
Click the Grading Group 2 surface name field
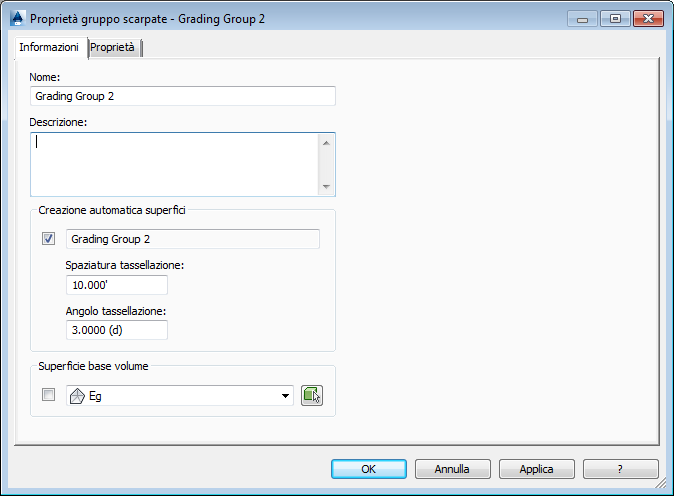coord(192,239)
